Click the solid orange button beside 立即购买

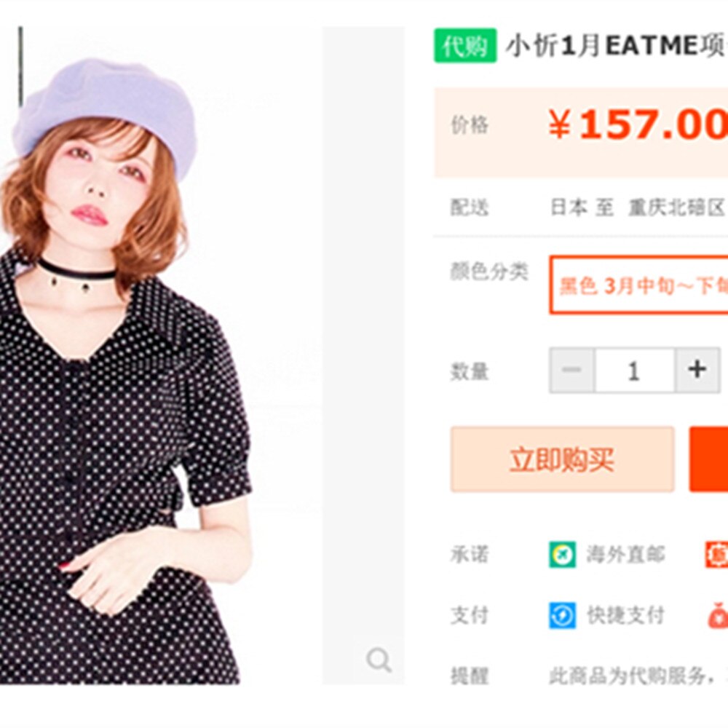tap(709, 459)
